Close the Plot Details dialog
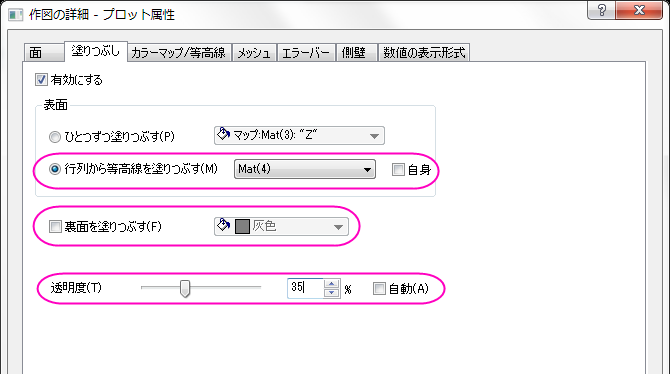The image size is (670, 374). (639, 10)
